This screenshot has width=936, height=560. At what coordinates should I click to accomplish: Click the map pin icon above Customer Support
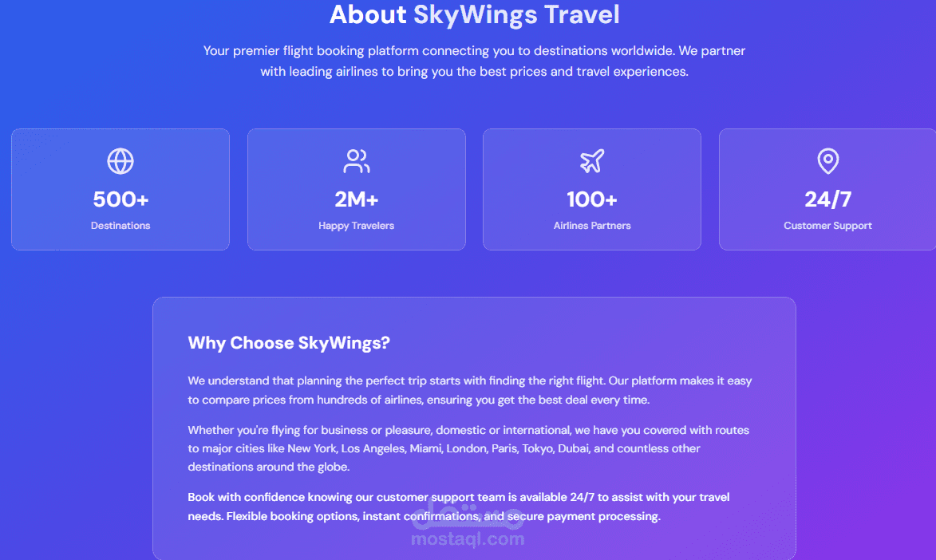(828, 161)
